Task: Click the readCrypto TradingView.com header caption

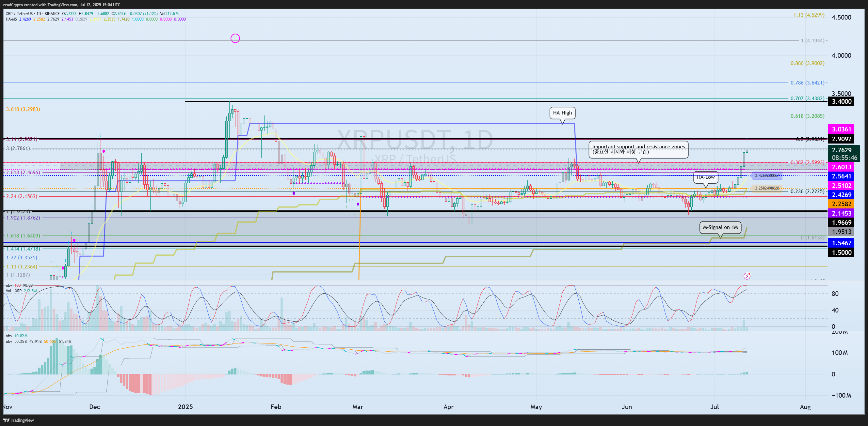Action: [62, 5]
